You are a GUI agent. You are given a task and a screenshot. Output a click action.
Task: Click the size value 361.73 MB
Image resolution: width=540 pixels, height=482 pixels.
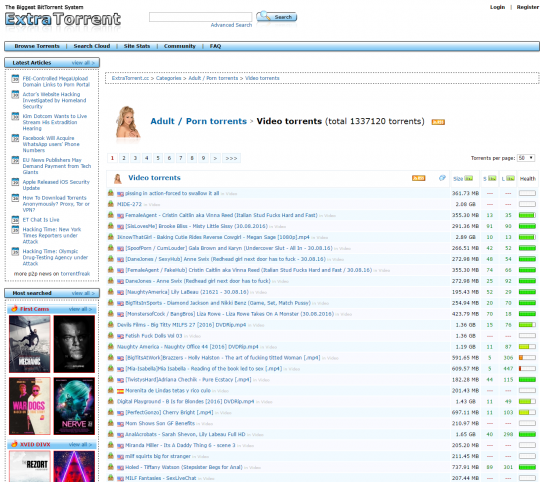(x=465, y=193)
